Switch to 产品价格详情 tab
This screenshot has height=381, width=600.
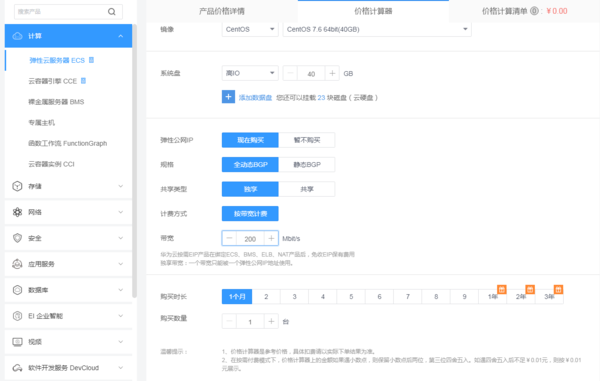pyautogui.click(x=222, y=11)
